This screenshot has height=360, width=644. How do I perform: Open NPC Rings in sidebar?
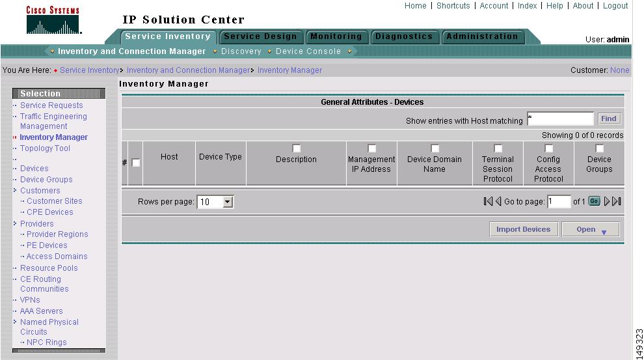(46, 342)
